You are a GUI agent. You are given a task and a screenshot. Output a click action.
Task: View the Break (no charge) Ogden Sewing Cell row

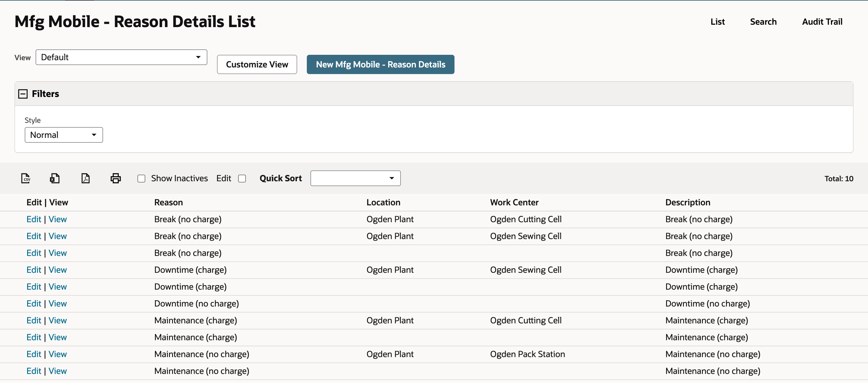[58, 236]
